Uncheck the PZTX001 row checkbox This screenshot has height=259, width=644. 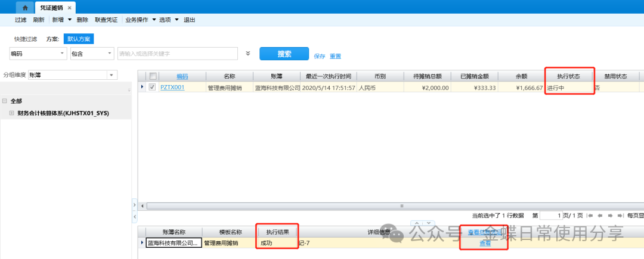click(x=153, y=88)
